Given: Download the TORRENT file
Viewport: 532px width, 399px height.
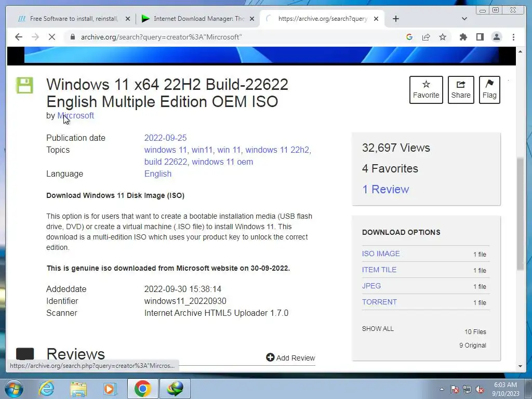Looking at the screenshot, I should coord(379,302).
